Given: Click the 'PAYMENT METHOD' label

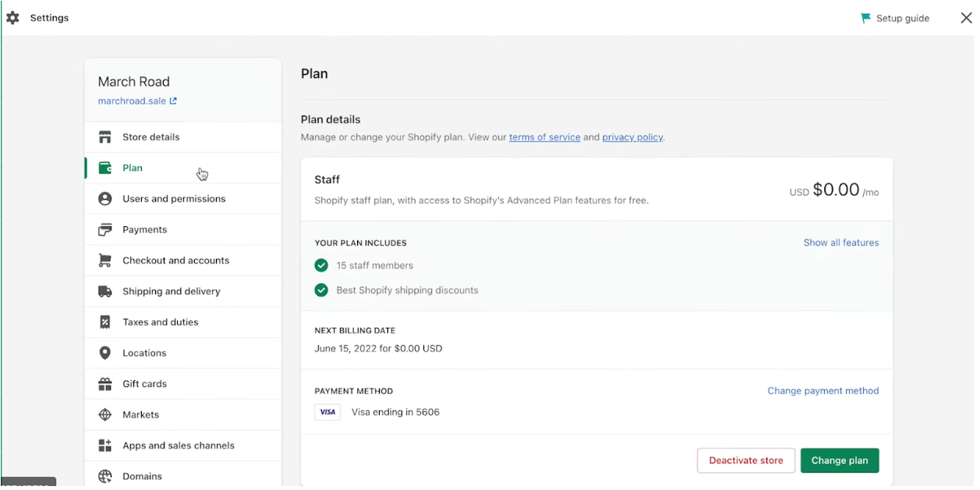Looking at the screenshot, I should tap(353, 391).
